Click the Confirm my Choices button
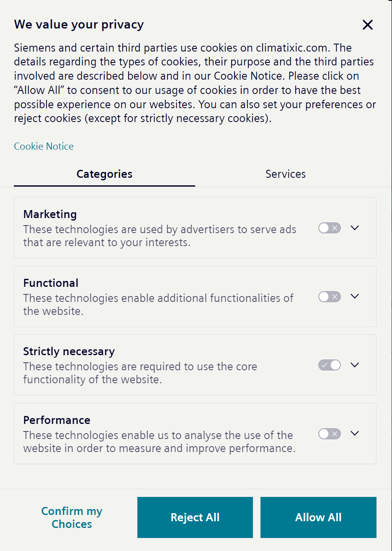The width and height of the screenshot is (392, 551). coord(72,517)
